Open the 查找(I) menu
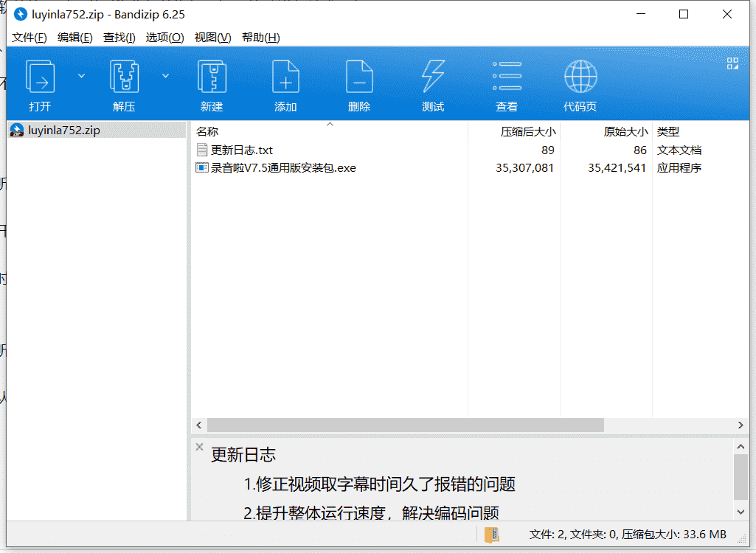 tap(119, 38)
